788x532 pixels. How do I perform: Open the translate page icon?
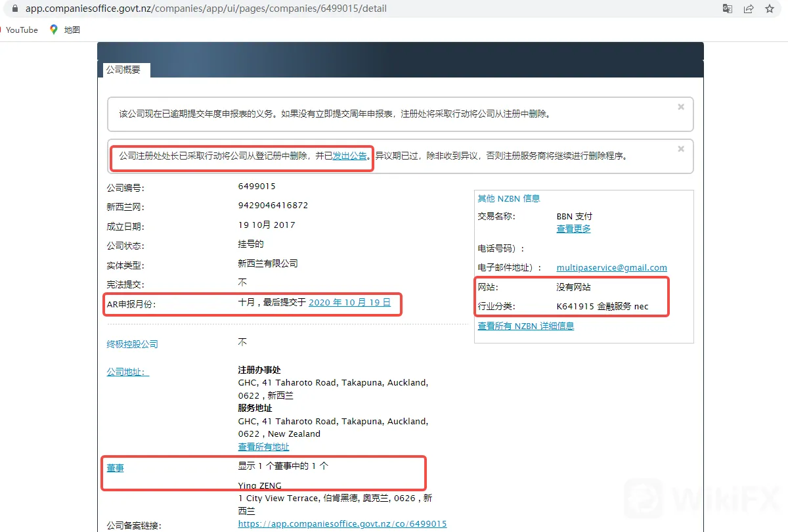[x=727, y=9]
